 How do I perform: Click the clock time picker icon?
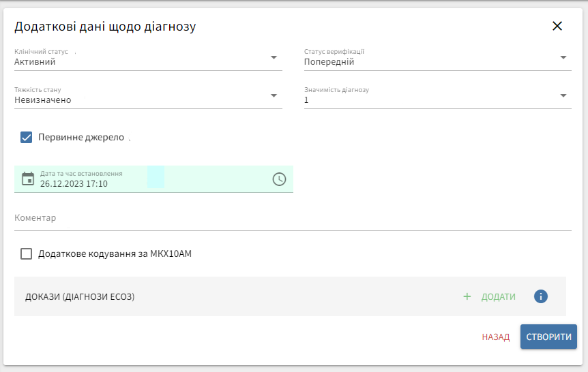[279, 179]
